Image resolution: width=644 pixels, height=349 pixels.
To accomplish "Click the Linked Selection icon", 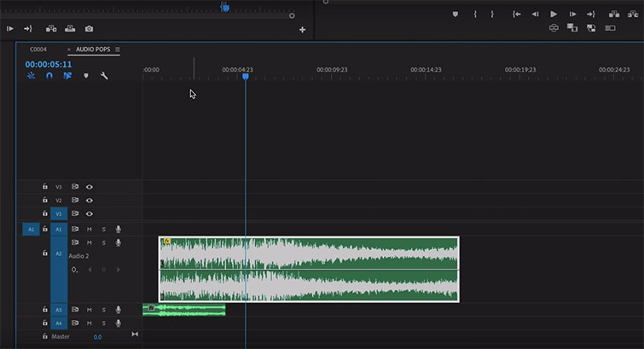I will 67,76.
